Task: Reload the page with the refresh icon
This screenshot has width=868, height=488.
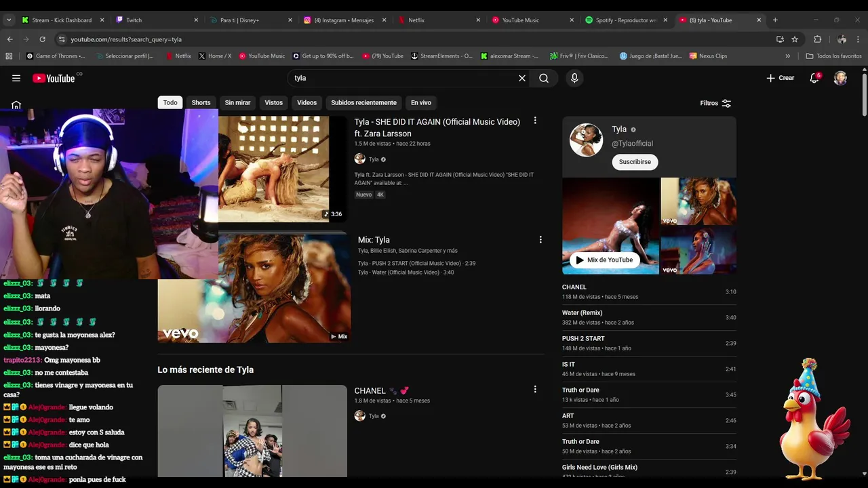Action: pos(42,39)
